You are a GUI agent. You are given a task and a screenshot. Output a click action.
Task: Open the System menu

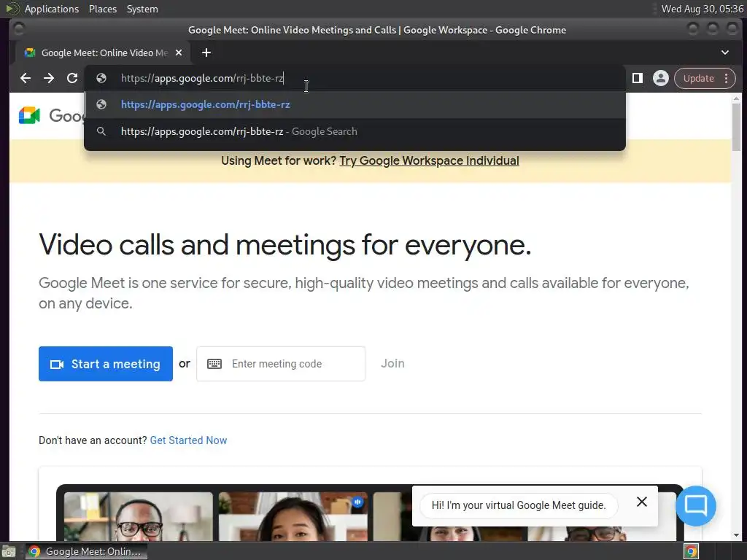[142, 9]
